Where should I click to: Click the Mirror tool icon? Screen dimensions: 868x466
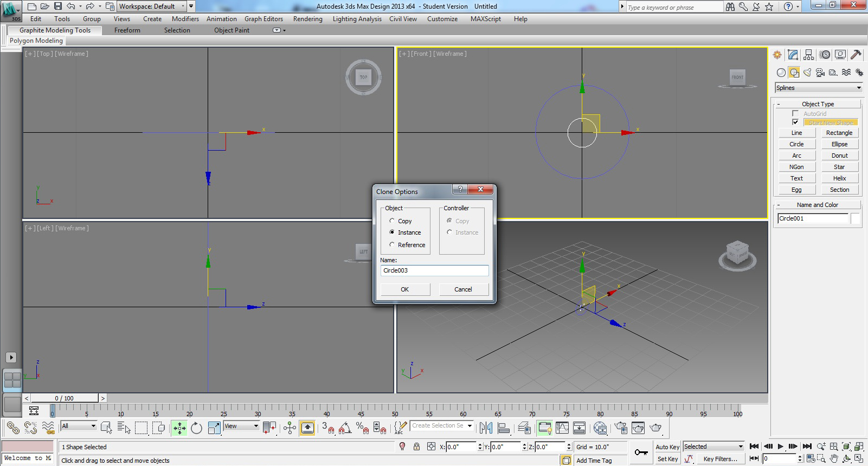[486, 428]
